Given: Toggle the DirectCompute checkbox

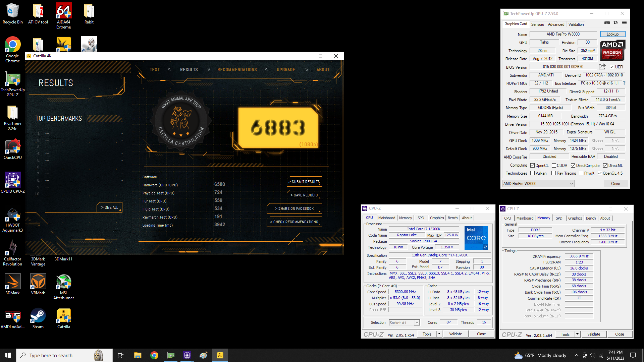Looking at the screenshot, I should tap(573, 166).
